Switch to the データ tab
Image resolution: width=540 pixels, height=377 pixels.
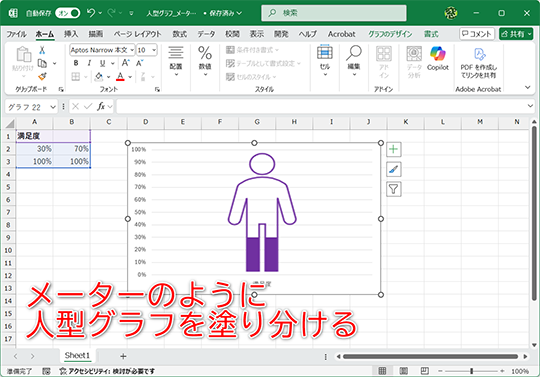(206, 34)
